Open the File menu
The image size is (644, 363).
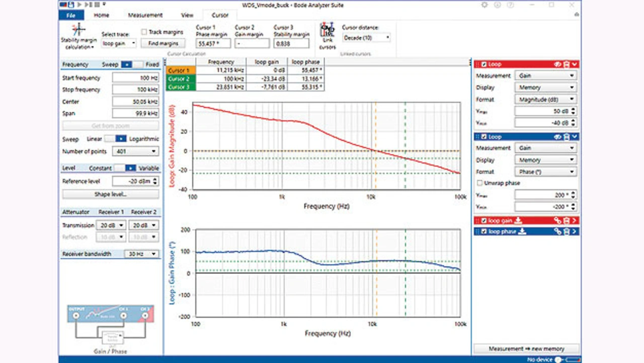[71, 15]
